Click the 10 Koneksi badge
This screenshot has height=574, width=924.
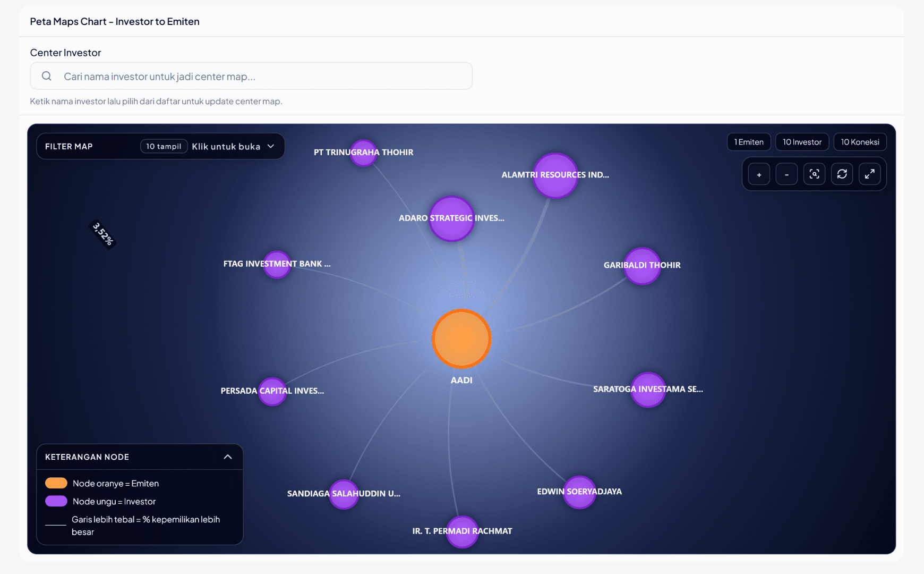tap(860, 142)
